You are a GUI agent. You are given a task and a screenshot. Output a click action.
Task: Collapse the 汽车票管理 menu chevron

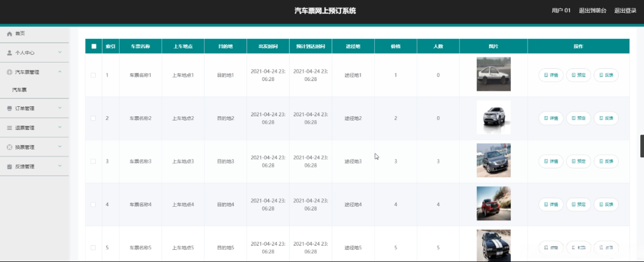tap(60, 72)
